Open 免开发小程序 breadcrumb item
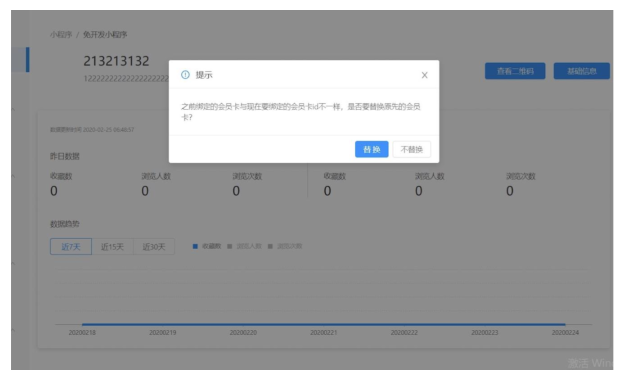This screenshot has width=629, height=378. click(105, 35)
